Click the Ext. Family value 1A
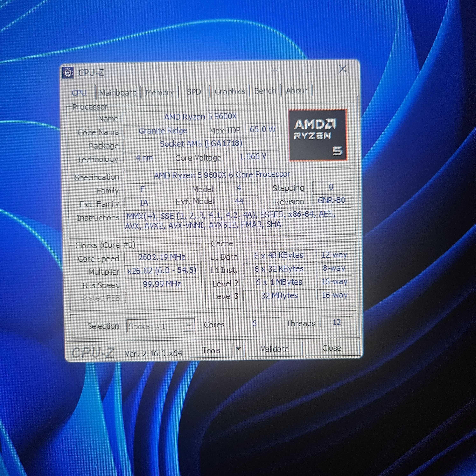476x476 pixels. (x=143, y=203)
